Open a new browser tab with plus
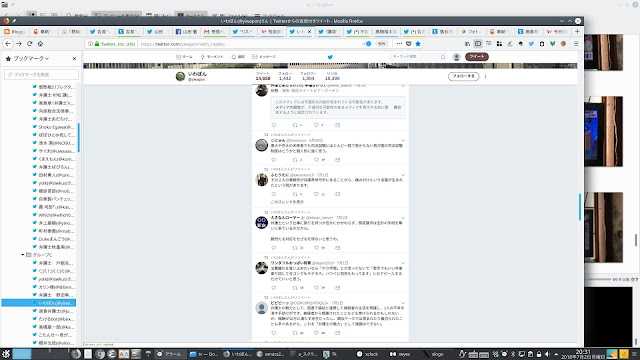This screenshot has height=360, width=640. [x=577, y=31]
